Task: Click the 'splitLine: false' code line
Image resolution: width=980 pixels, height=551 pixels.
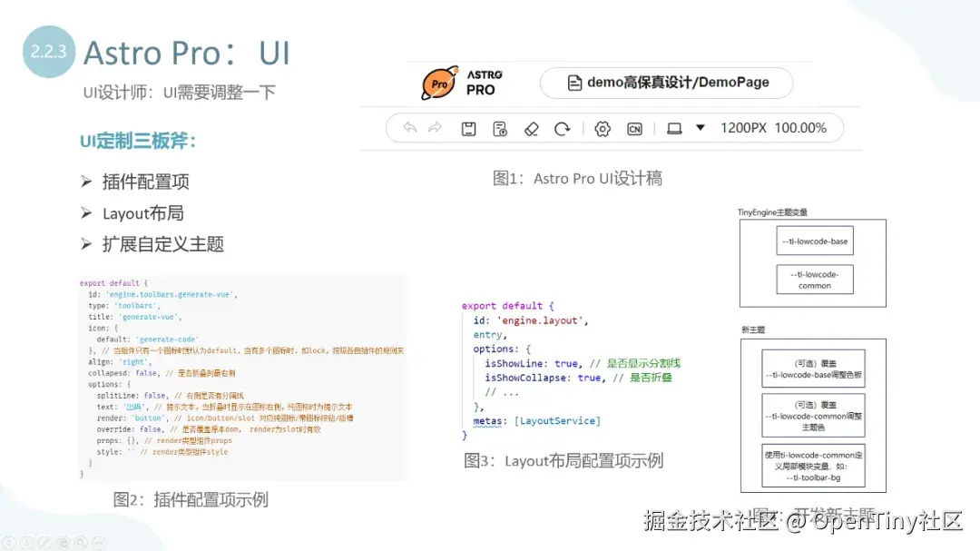Action: 170,395
